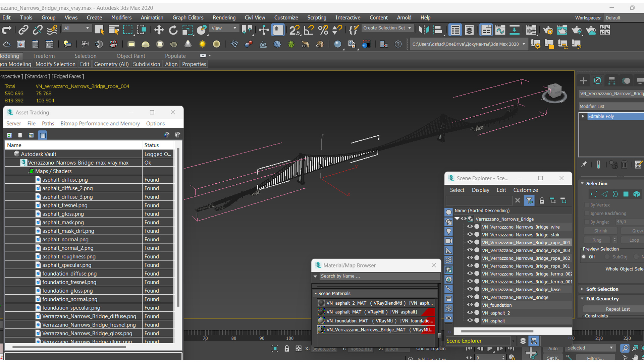The width and height of the screenshot is (644, 362).
Task: Click the Unlink Selection icon
Action: pyautogui.click(x=38, y=30)
